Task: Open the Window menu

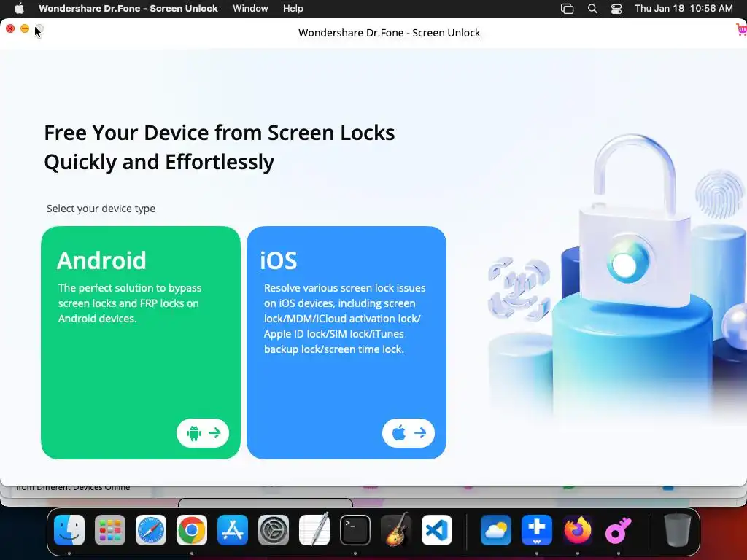Action: click(250, 8)
